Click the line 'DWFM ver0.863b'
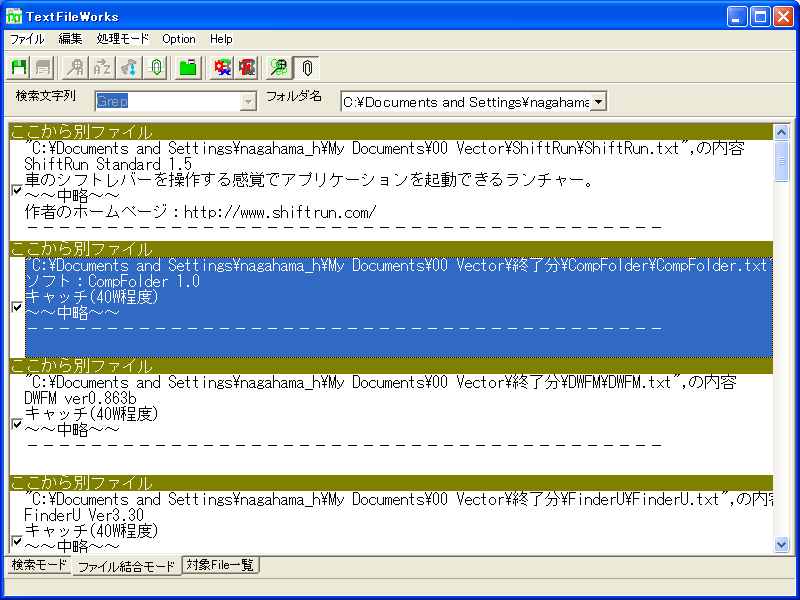 tap(80, 398)
